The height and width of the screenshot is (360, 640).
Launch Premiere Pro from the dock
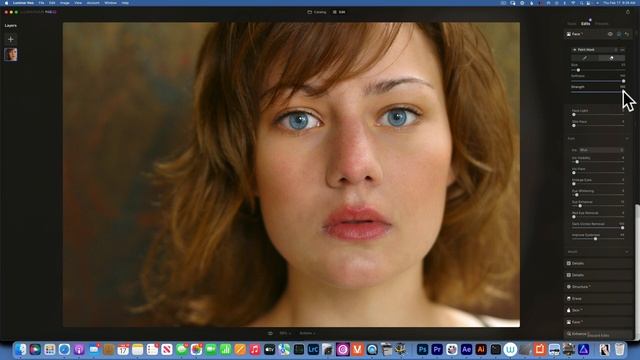pyautogui.click(x=437, y=349)
